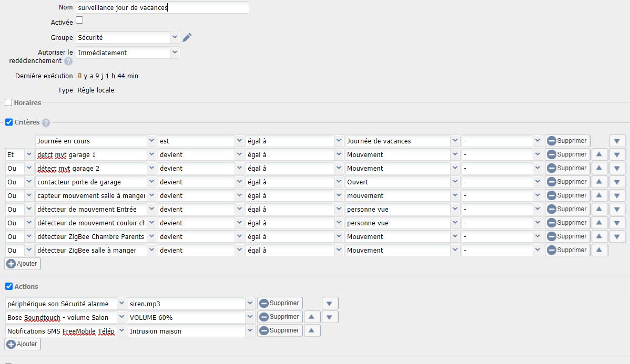The width and height of the screenshot is (630, 364).
Task: Move the Intrusion maison action up
Action: coord(312,330)
